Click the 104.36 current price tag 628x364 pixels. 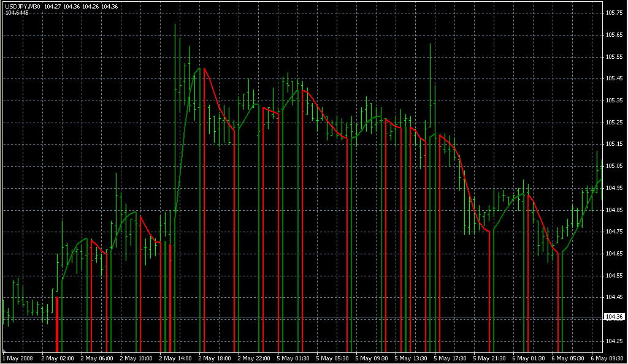pyautogui.click(x=614, y=317)
